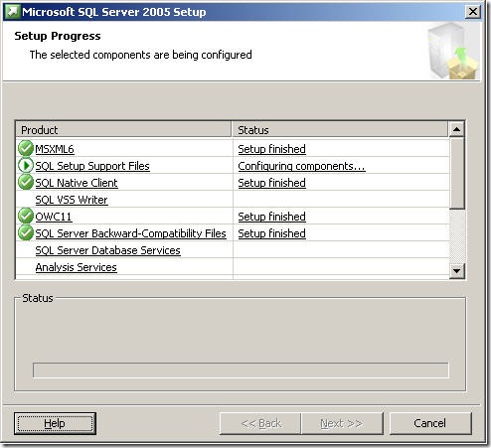The image size is (491, 448).
Task: Click the disabled Back button
Action: pos(260,423)
